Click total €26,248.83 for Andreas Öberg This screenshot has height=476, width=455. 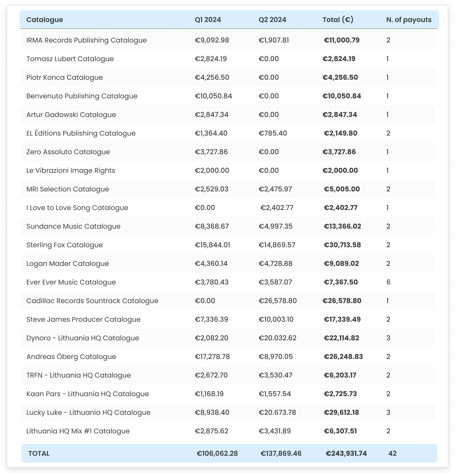pyautogui.click(x=343, y=357)
